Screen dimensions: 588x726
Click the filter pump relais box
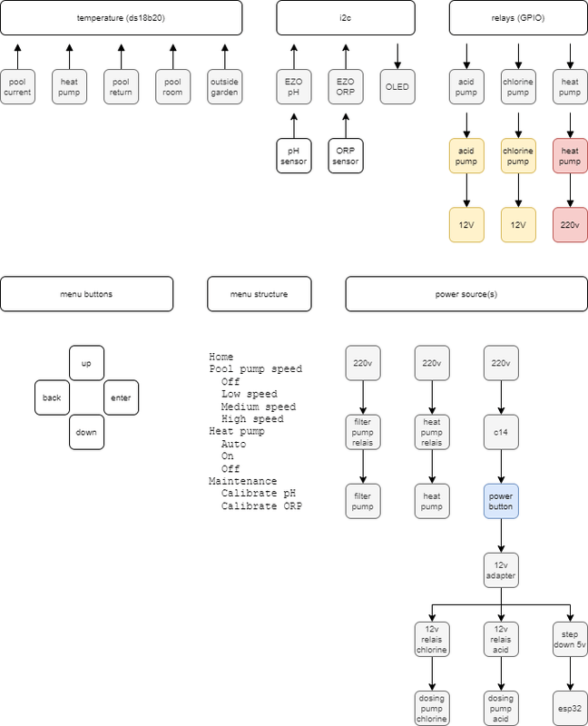pyautogui.click(x=363, y=432)
